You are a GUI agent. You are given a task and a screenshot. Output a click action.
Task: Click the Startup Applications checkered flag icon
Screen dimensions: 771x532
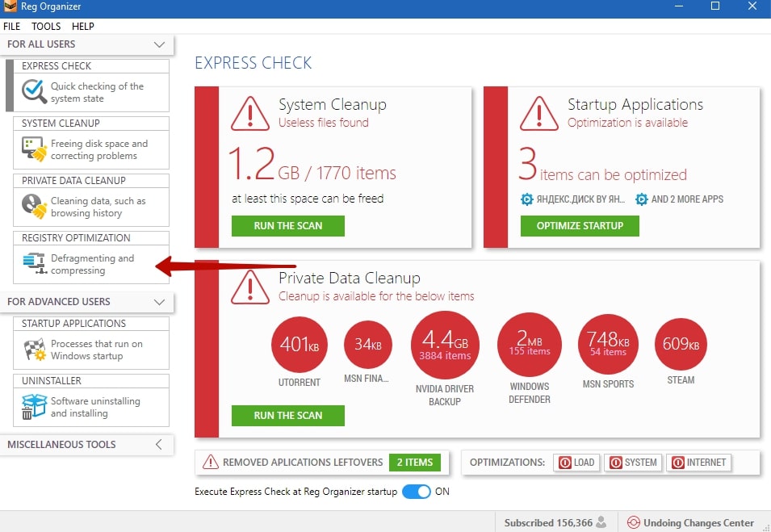[x=35, y=350]
